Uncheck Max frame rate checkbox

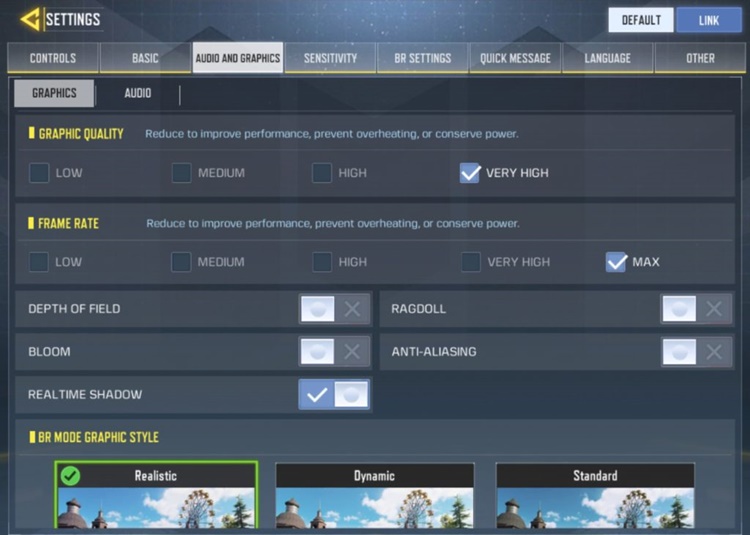coord(616,262)
